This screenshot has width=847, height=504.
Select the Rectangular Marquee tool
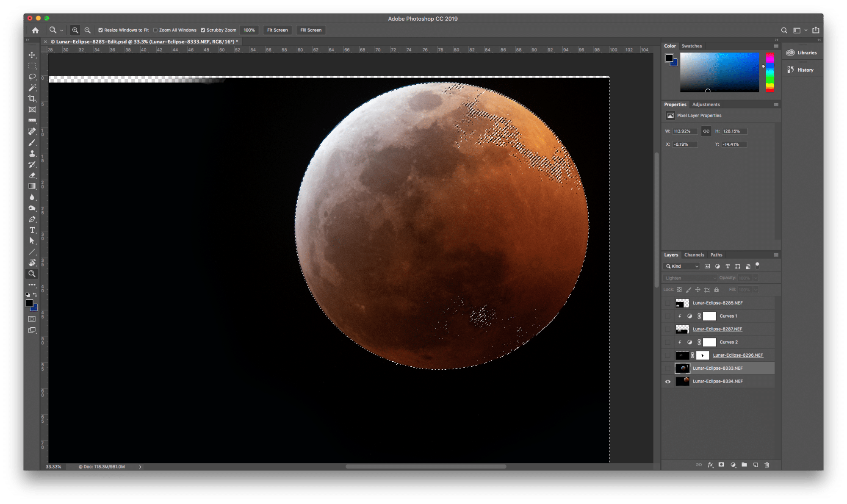point(32,66)
